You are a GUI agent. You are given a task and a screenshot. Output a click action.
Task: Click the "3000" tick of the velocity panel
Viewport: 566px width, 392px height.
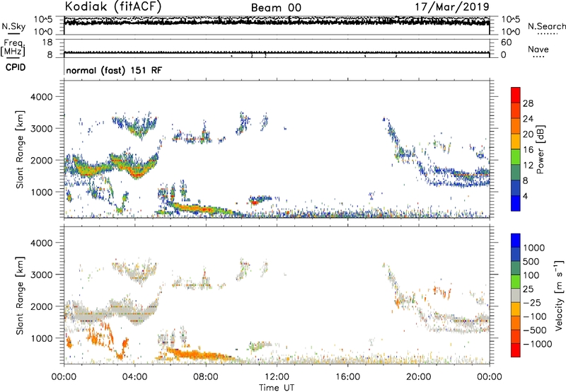[x=41, y=275]
